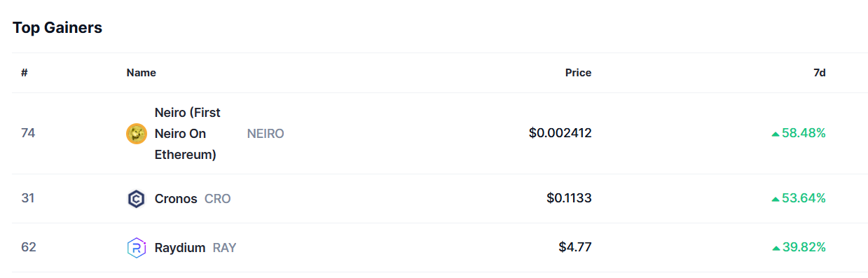Image resolution: width=868 pixels, height=278 pixels.
Task: Click the green up arrow beside 39.82%
Action: coord(775,248)
